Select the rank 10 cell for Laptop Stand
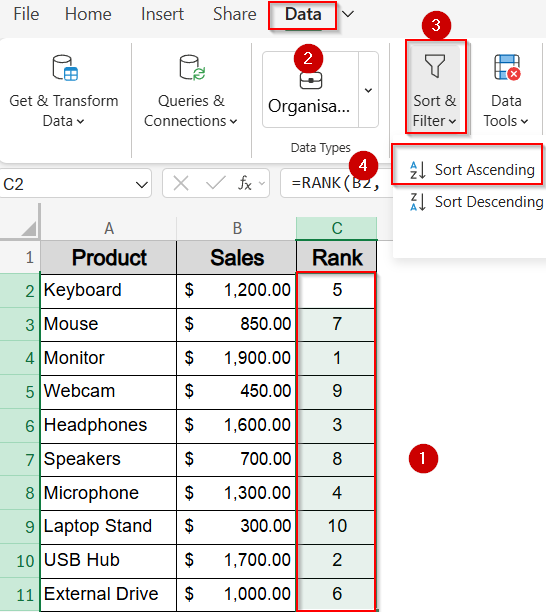Viewport: 546px width, 612px height. pos(336,527)
